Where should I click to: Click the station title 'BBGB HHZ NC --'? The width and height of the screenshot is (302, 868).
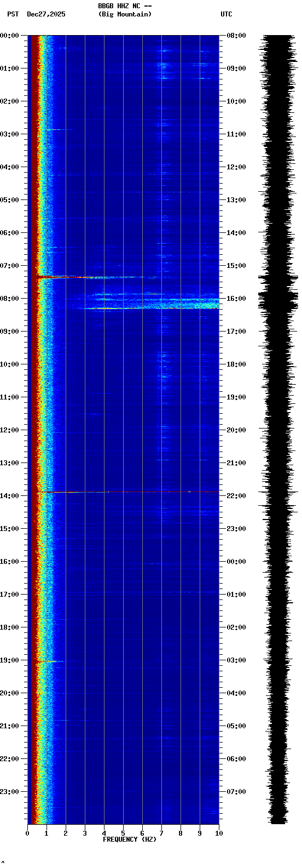point(125,6)
